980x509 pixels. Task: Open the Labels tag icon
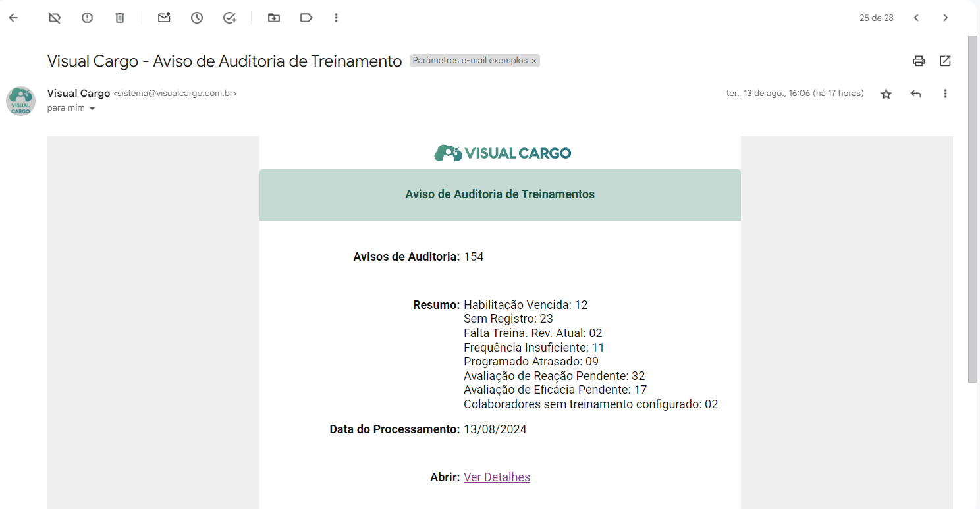306,18
